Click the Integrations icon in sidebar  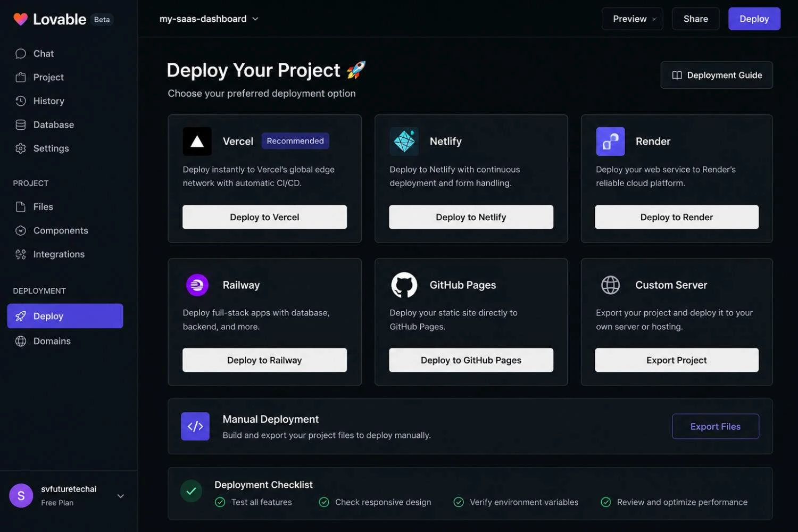(x=21, y=254)
